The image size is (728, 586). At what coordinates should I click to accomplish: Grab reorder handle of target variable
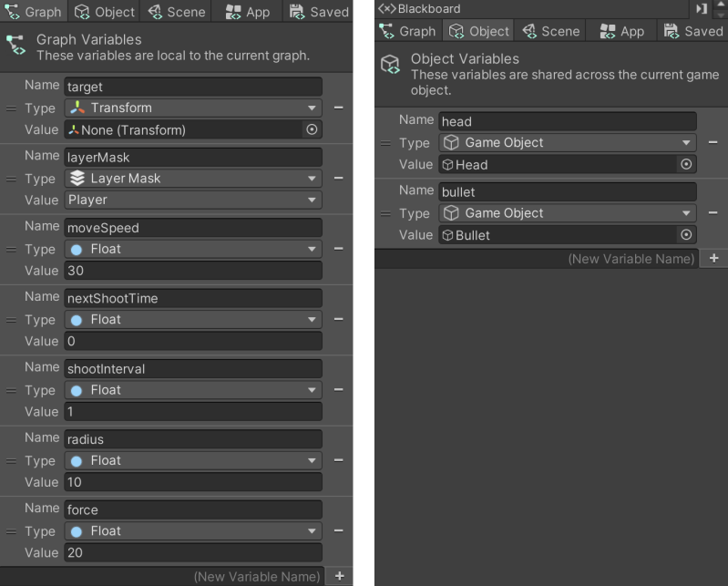(x=11, y=108)
